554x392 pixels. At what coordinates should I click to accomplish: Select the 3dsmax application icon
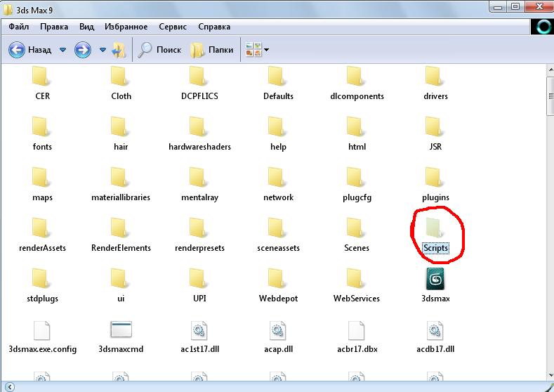[435, 286]
